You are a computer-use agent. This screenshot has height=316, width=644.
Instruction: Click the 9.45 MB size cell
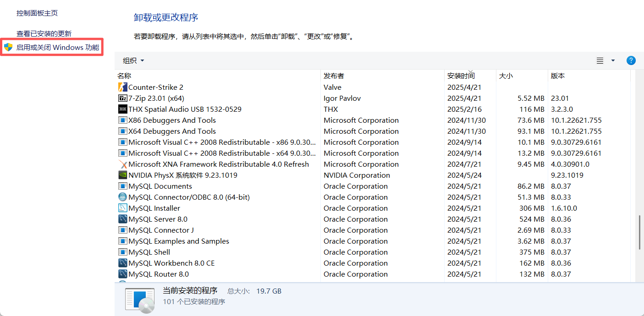(x=531, y=164)
